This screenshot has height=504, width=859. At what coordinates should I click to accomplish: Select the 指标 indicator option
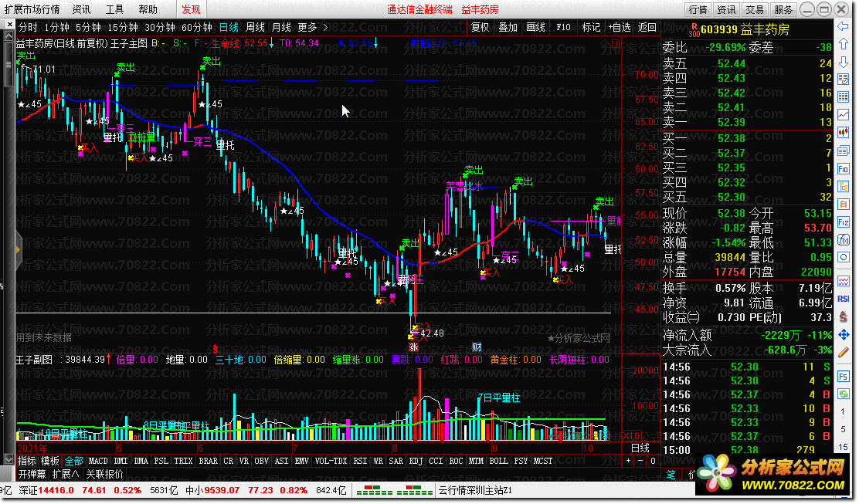27,462
